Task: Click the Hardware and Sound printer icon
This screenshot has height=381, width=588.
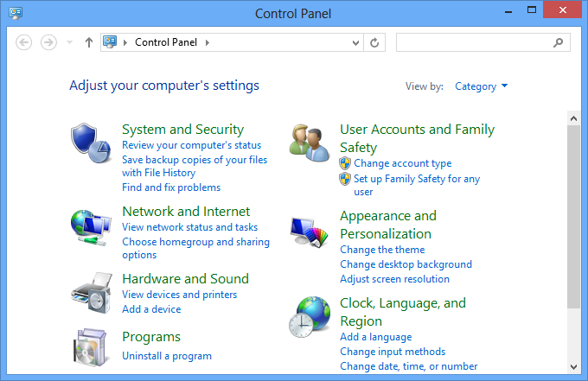Action: [x=92, y=293]
